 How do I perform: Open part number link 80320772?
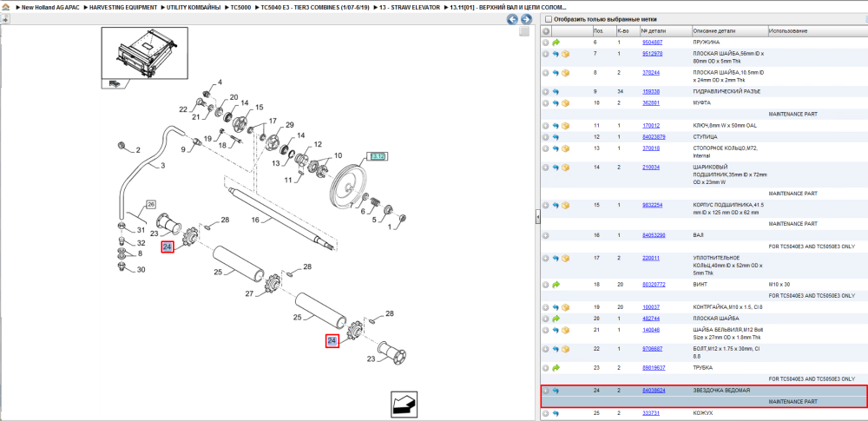pyautogui.click(x=654, y=284)
